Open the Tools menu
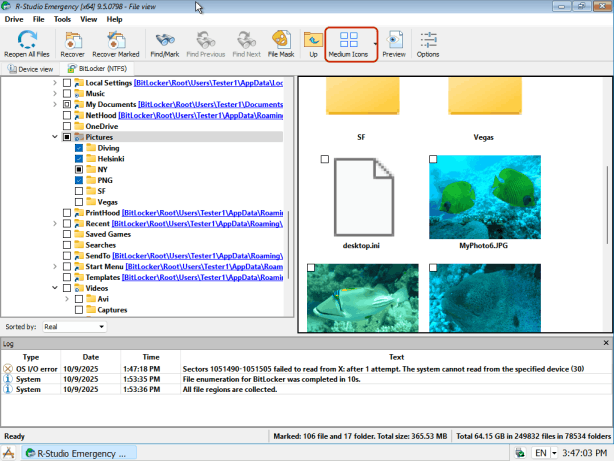 (x=62, y=19)
